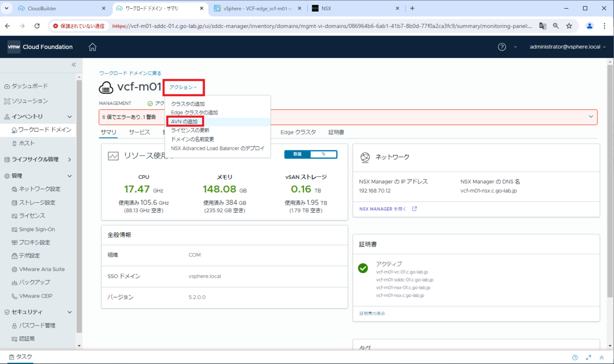This screenshot has height=364, width=614.
Task: Expand the error and warning banner
Action: pyautogui.click(x=591, y=117)
